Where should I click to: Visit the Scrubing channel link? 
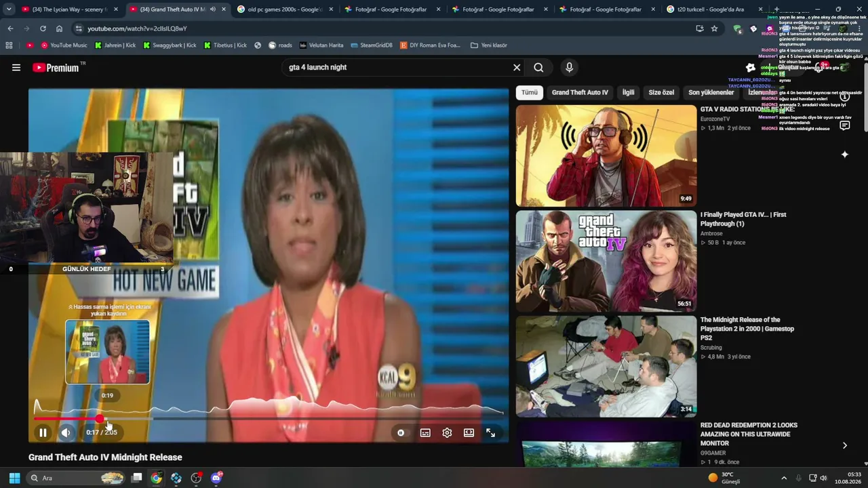pyautogui.click(x=711, y=348)
